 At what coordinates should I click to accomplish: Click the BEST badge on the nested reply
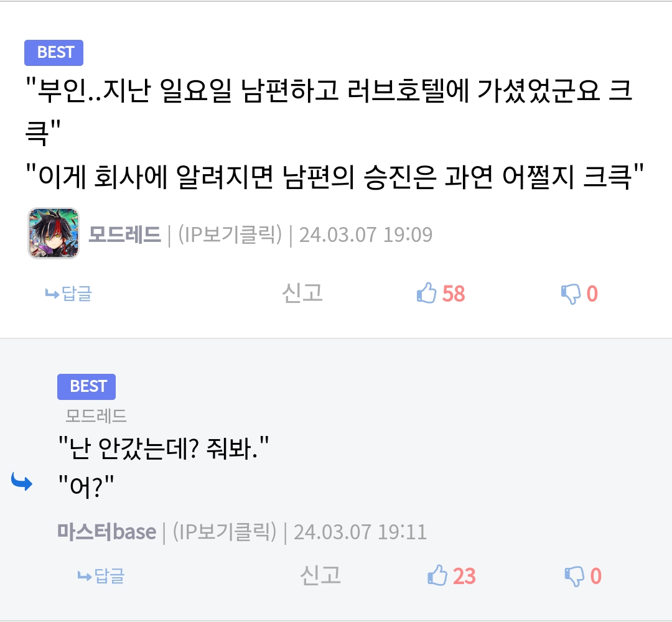(x=86, y=386)
